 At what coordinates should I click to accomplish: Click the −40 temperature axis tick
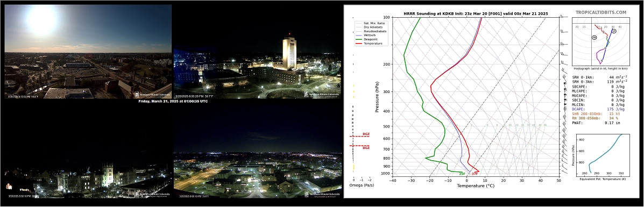(393, 180)
